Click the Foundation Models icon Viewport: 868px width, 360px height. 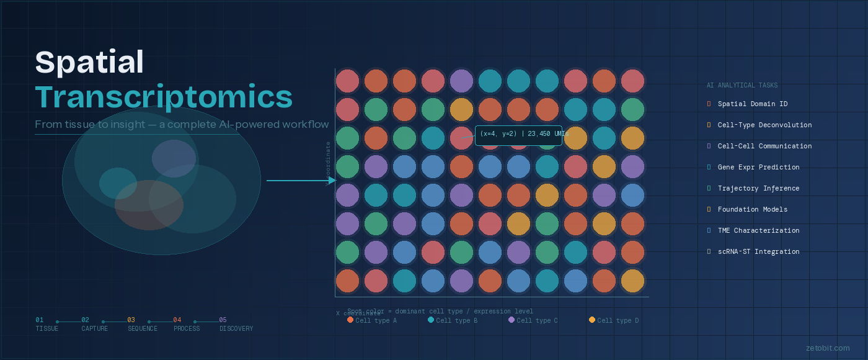point(708,209)
